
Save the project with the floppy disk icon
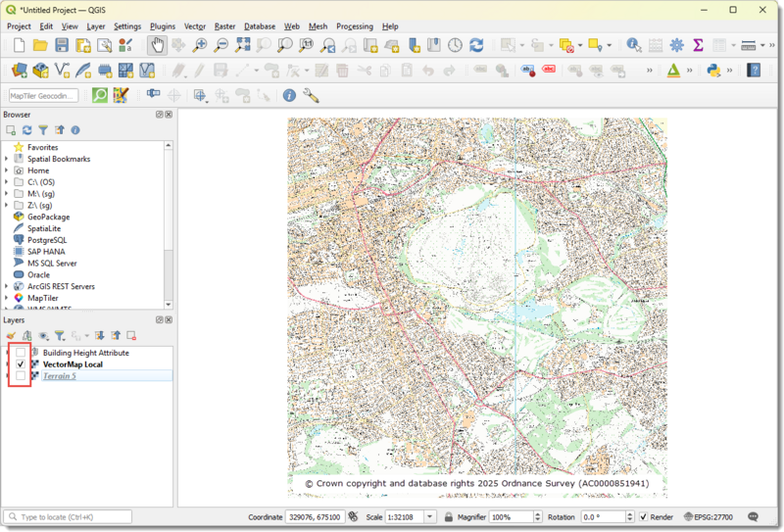pos(62,45)
